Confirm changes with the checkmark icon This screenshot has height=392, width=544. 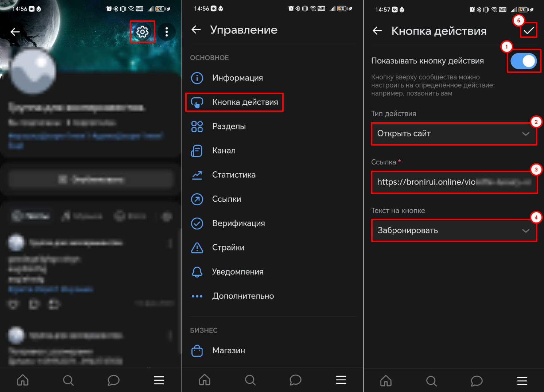click(x=528, y=31)
